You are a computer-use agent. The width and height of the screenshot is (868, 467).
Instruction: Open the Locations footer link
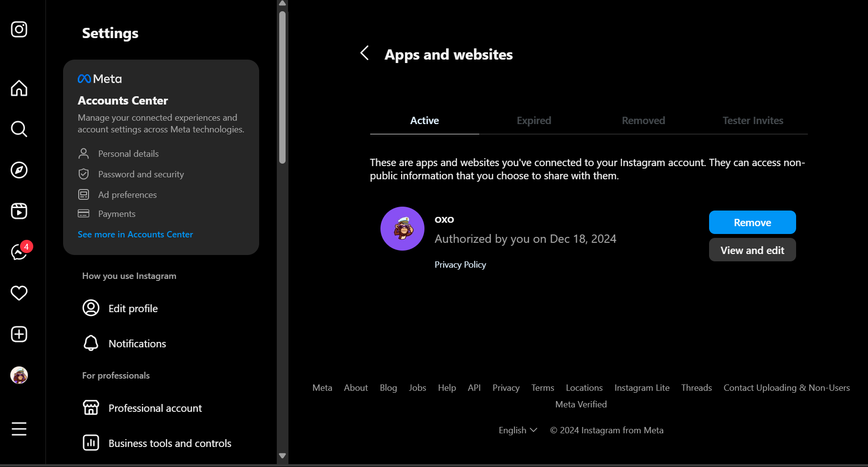pyautogui.click(x=584, y=388)
